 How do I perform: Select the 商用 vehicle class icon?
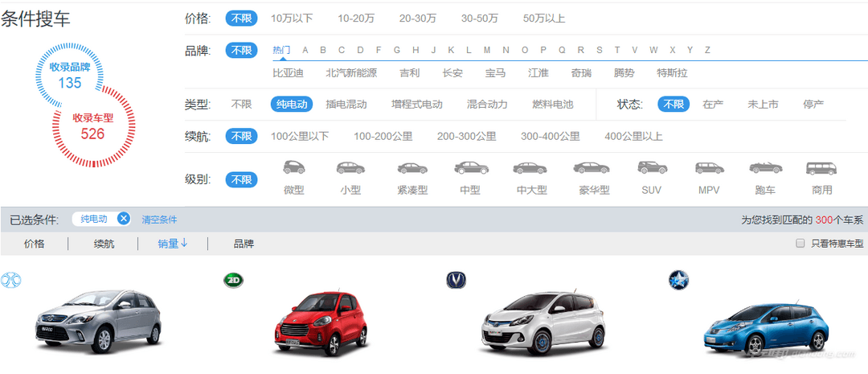tap(821, 168)
